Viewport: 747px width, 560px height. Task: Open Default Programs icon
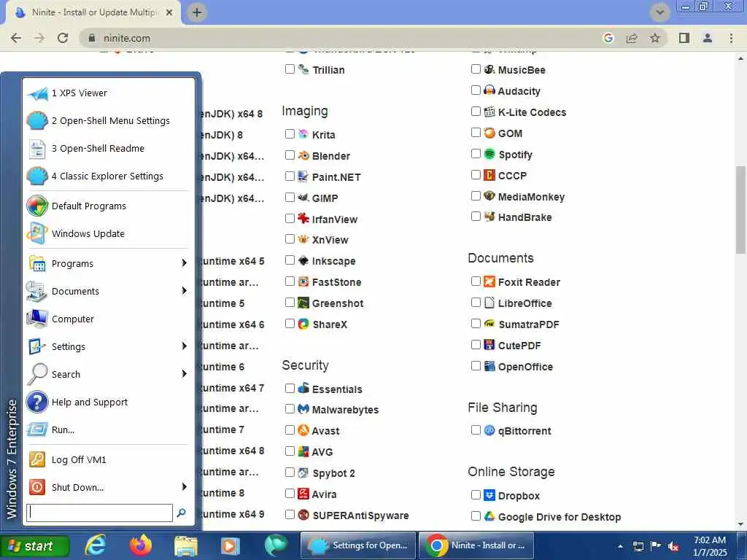(36, 206)
